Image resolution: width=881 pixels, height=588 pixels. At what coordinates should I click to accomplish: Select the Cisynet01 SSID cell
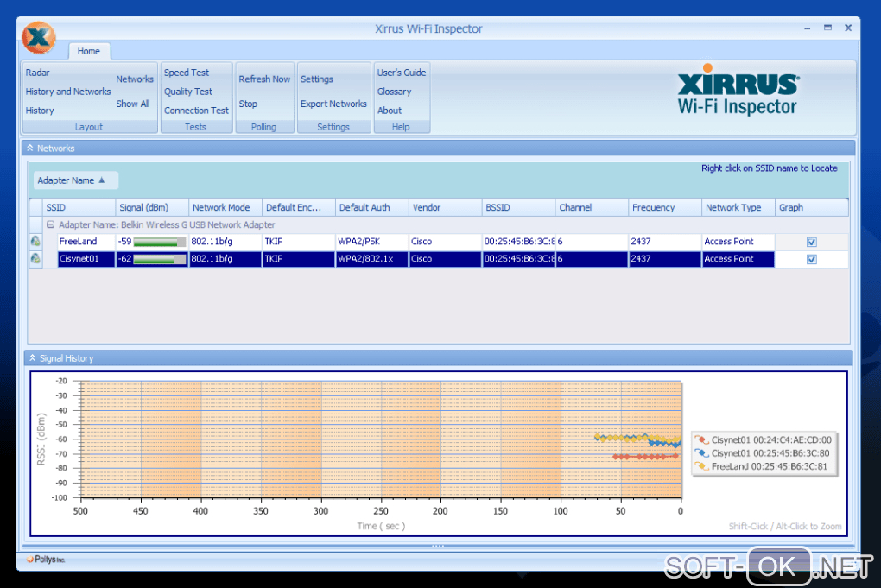coord(86,259)
